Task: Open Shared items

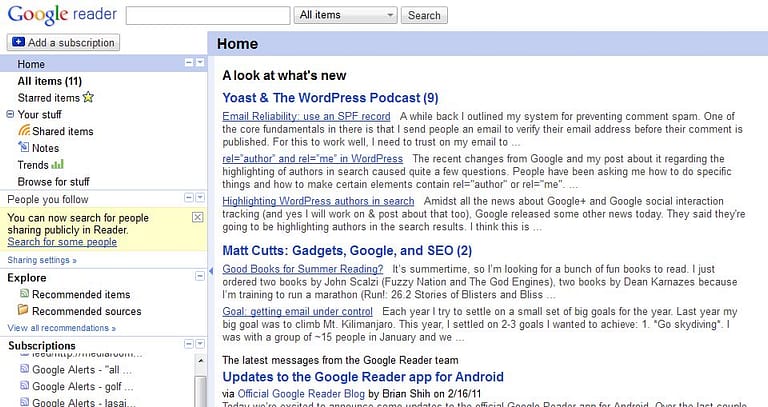Action: tap(63, 131)
